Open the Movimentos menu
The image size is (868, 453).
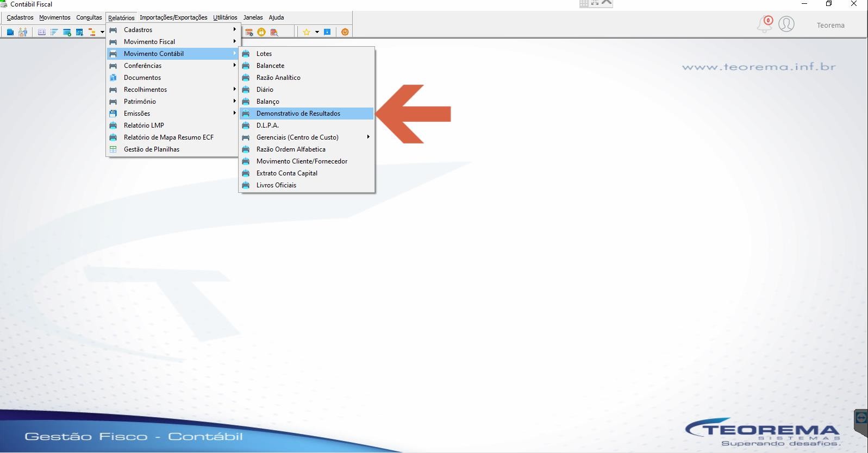[x=55, y=17]
